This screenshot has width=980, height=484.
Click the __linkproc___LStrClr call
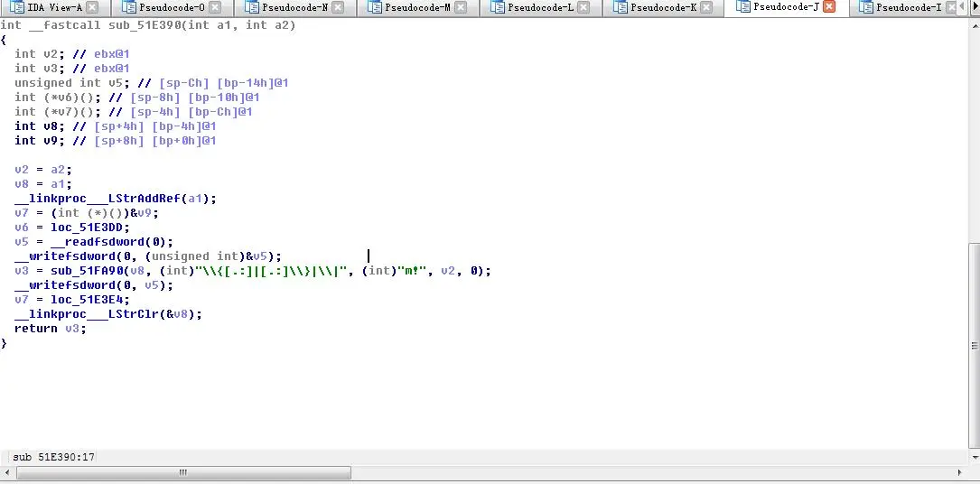tap(108, 314)
